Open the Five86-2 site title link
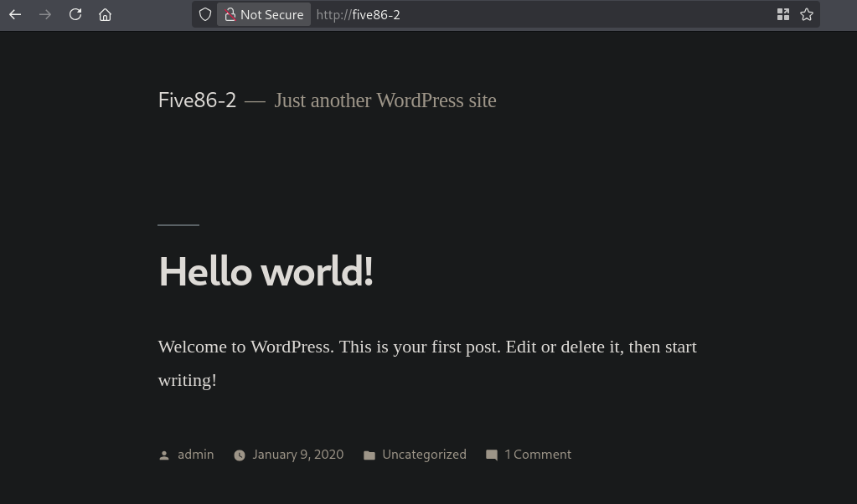The width and height of the screenshot is (857, 504). (197, 100)
